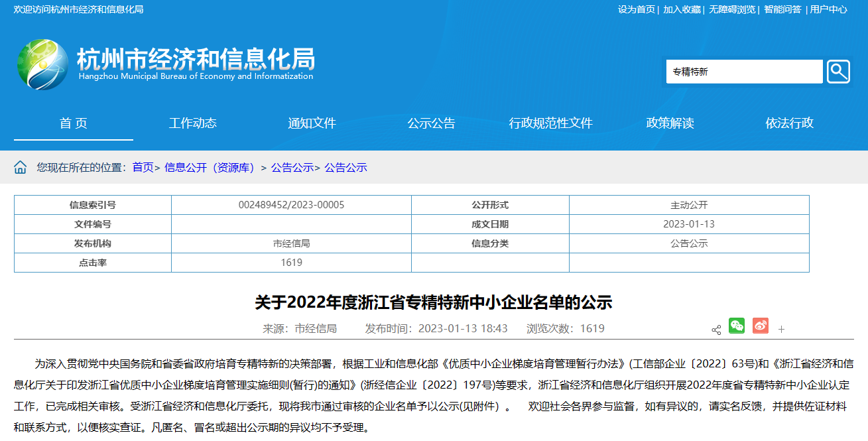The image size is (868, 441).
Task: Click 加入收藏 in the utility bar
Action: pos(682,11)
